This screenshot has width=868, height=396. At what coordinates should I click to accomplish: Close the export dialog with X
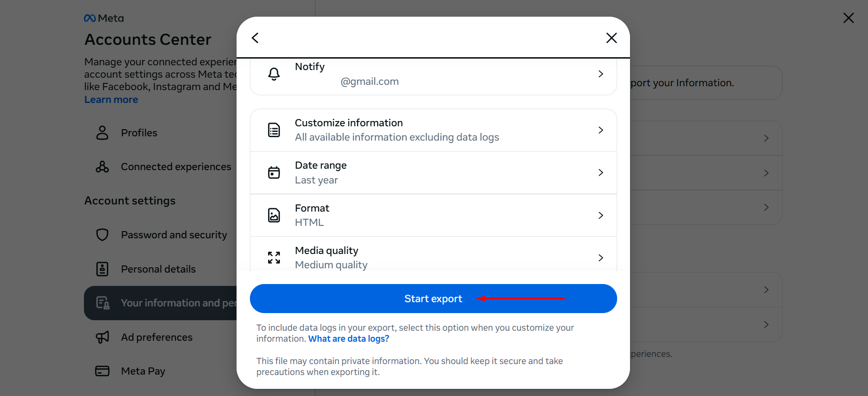[x=611, y=38]
